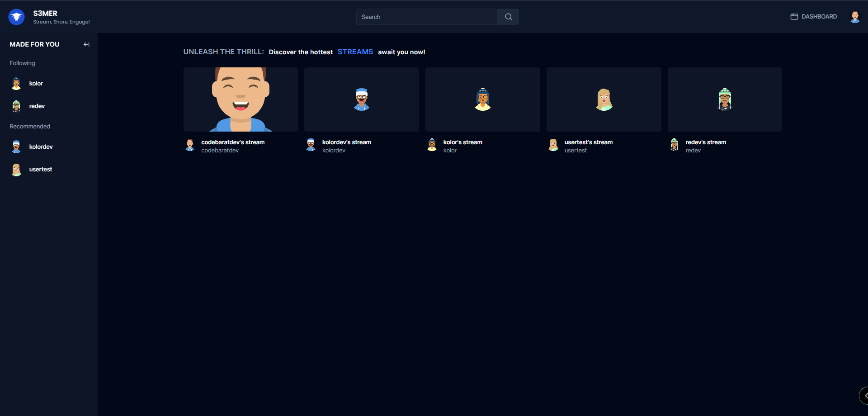Viewport: 868px width, 416px height.
Task: Click the S3MER logo icon
Action: pos(17,17)
